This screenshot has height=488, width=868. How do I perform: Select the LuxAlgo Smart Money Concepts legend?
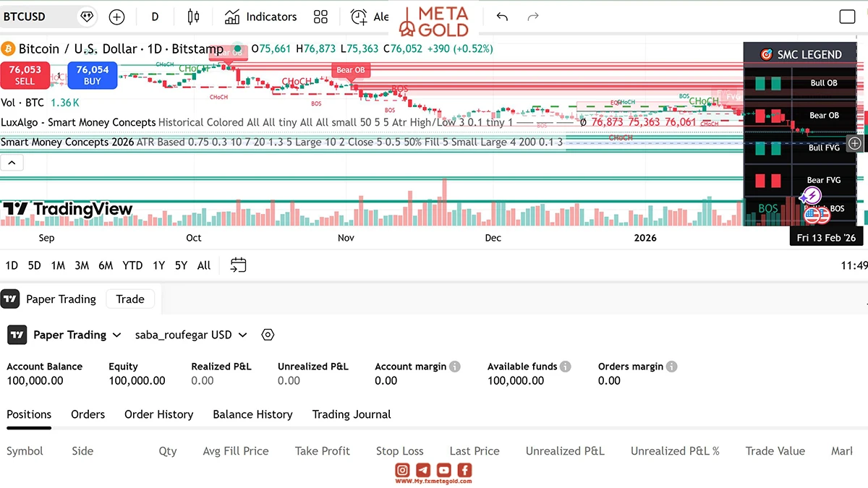[x=78, y=122]
